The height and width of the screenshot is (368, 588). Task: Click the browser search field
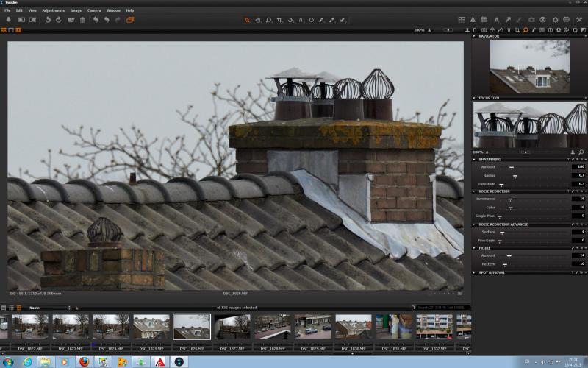443,308
